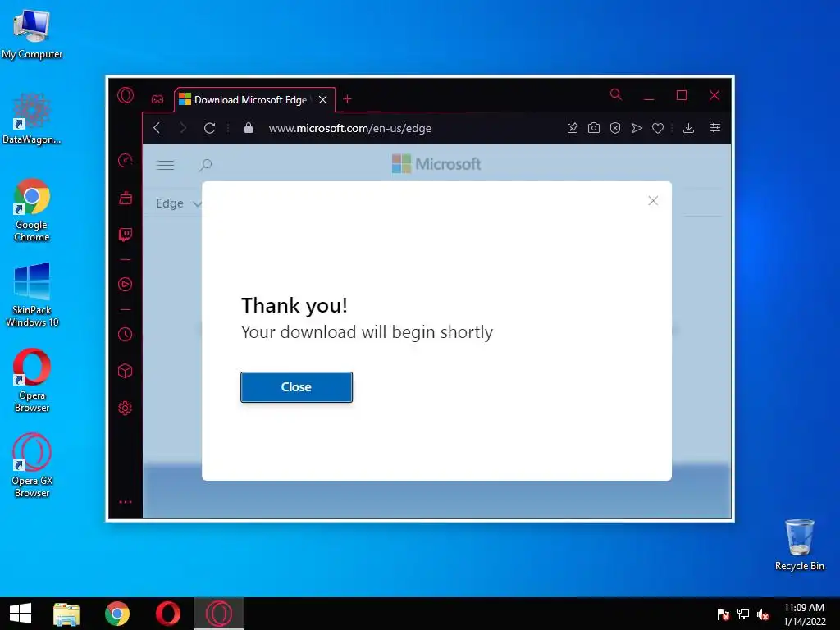Viewport: 840px width, 630px height.
Task: Click the padlock site security icon
Action: pyautogui.click(x=248, y=127)
